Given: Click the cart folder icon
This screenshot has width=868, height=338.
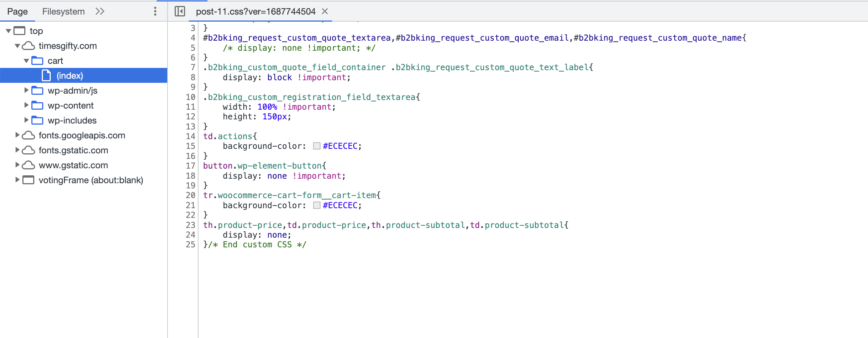Looking at the screenshot, I should [x=37, y=60].
